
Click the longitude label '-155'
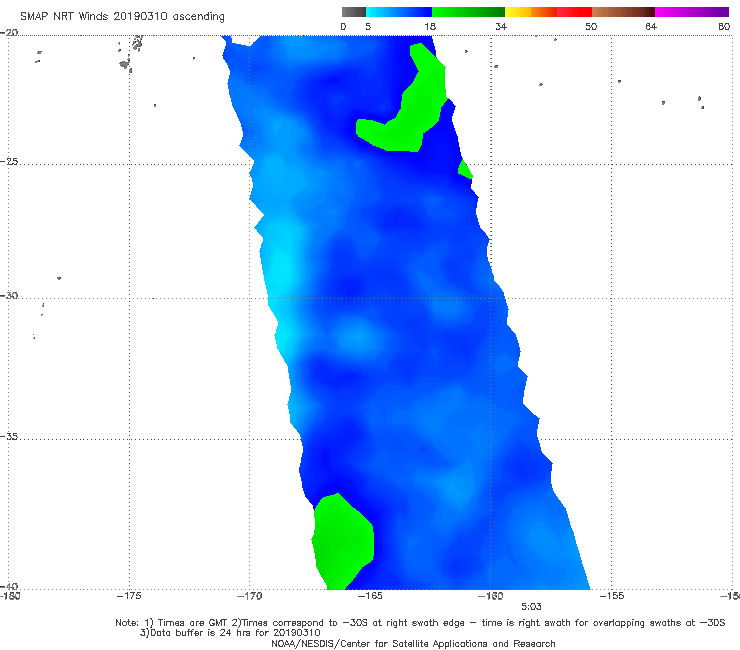[x=612, y=596]
